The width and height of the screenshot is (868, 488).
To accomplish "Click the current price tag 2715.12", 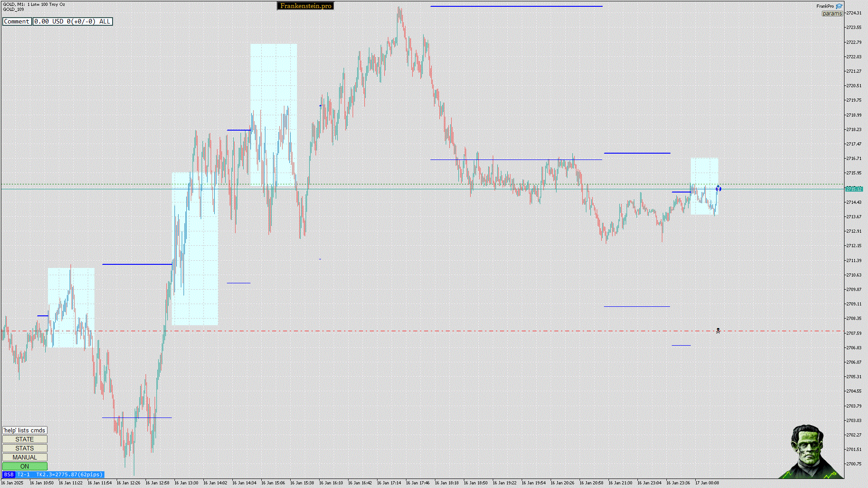I will [854, 189].
